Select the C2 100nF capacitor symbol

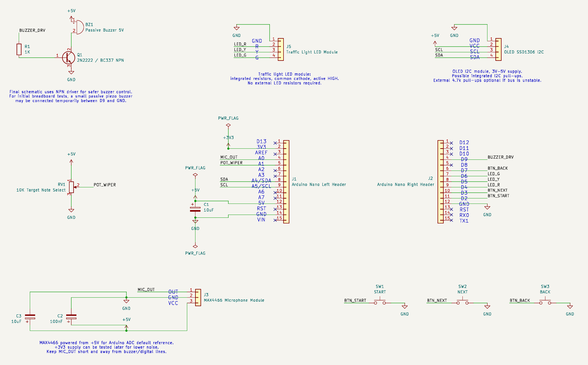pos(71,317)
